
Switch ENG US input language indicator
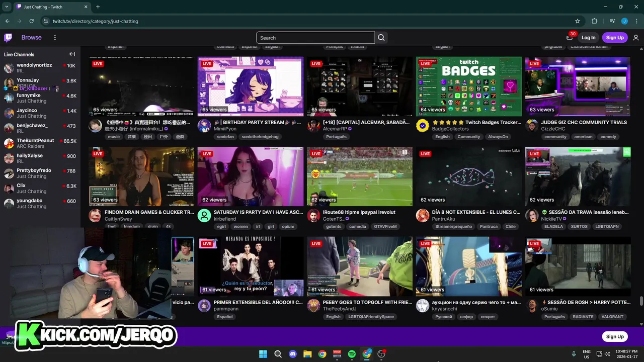point(587,354)
